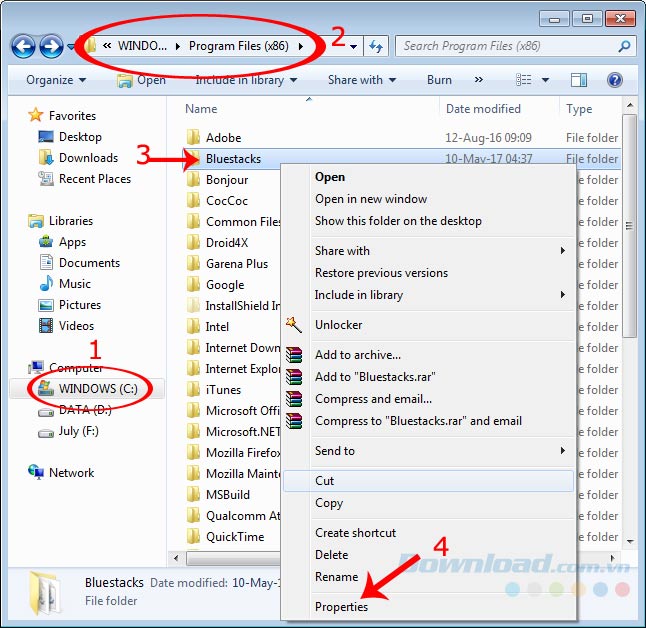Select the Intel folder icon
646x628 pixels.
click(x=193, y=327)
